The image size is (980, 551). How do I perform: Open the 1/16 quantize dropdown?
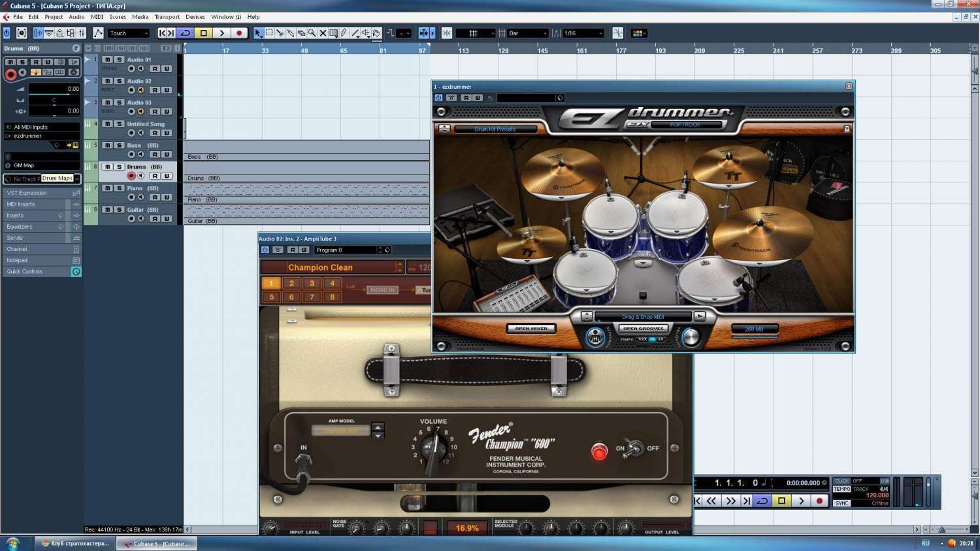pos(583,33)
